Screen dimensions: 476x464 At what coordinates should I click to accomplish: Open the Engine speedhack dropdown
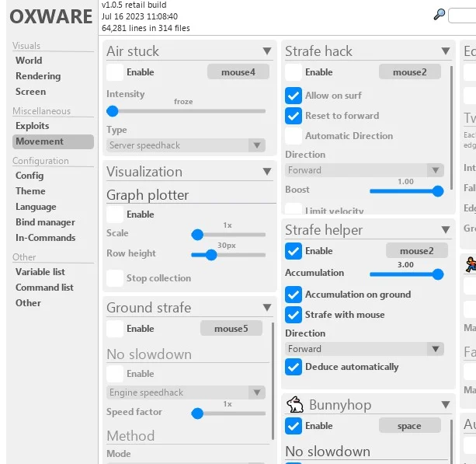(186, 392)
